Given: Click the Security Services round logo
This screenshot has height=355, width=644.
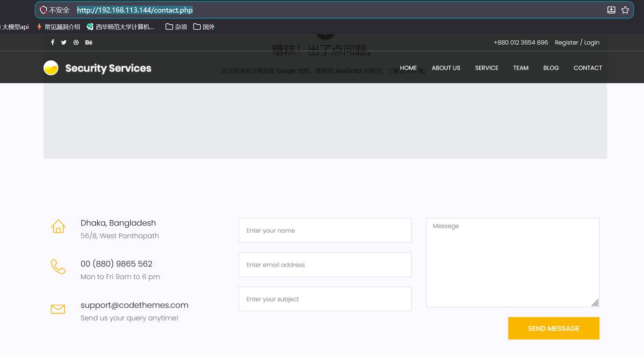Looking at the screenshot, I should tap(51, 68).
